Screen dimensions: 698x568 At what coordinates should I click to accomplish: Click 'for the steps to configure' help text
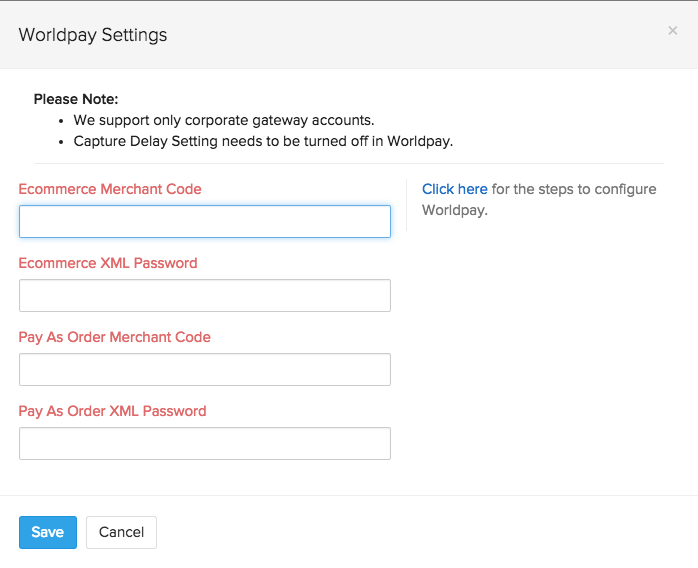click(x=574, y=189)
